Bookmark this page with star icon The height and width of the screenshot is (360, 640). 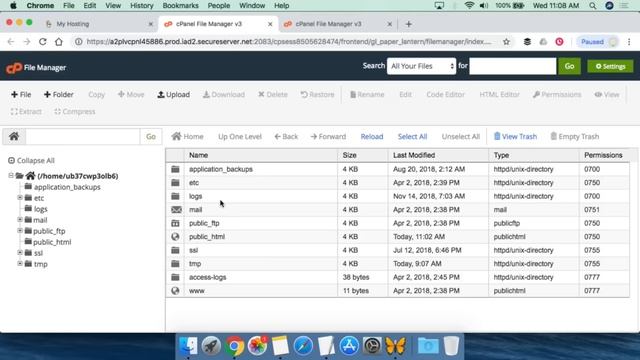tap(507, 42)
